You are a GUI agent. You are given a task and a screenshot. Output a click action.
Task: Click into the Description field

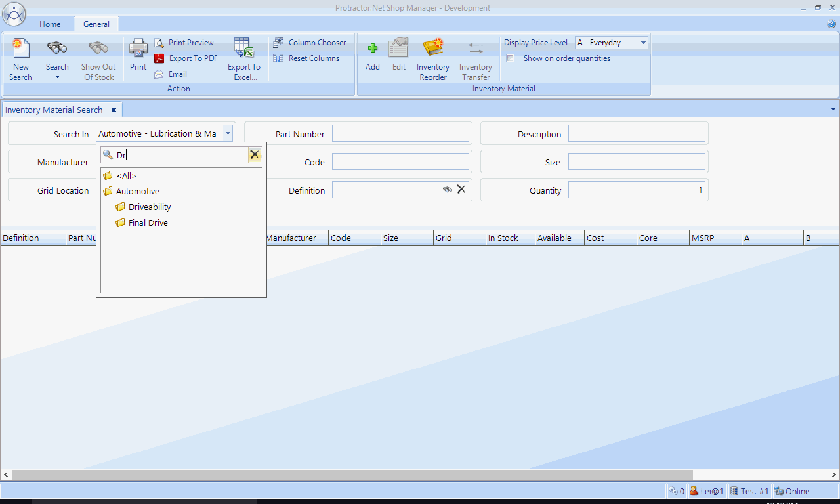pyautogui.click(x=637, y=133)
